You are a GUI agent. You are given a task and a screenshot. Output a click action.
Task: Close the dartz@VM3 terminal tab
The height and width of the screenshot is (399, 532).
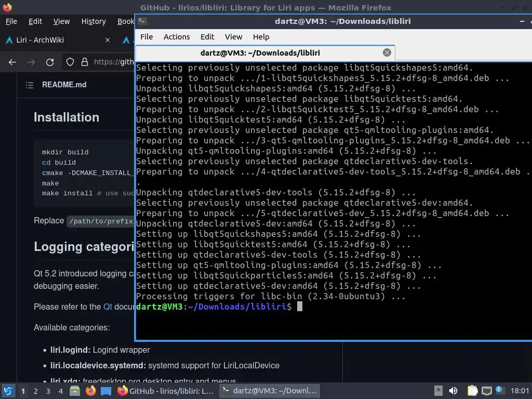tap(387, 52)
